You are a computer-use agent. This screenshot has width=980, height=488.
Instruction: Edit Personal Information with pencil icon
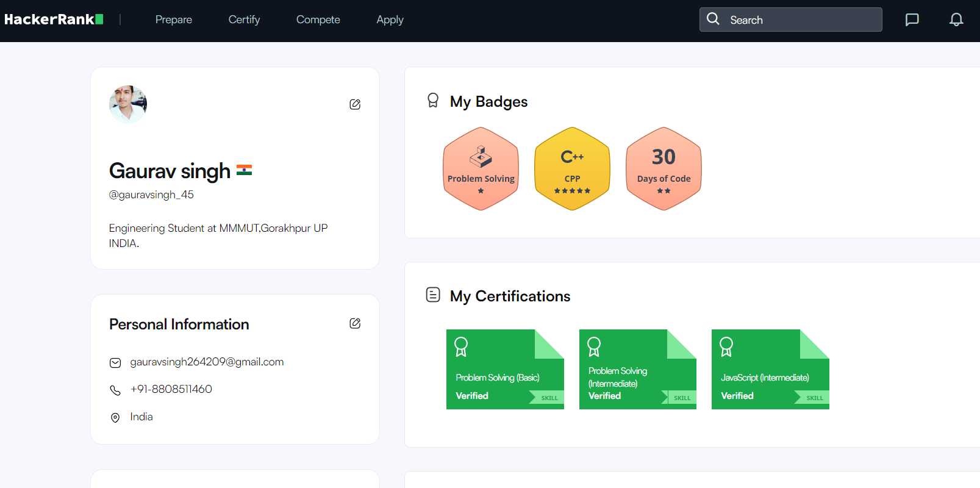pyautogui.click(x=355, y=323)
